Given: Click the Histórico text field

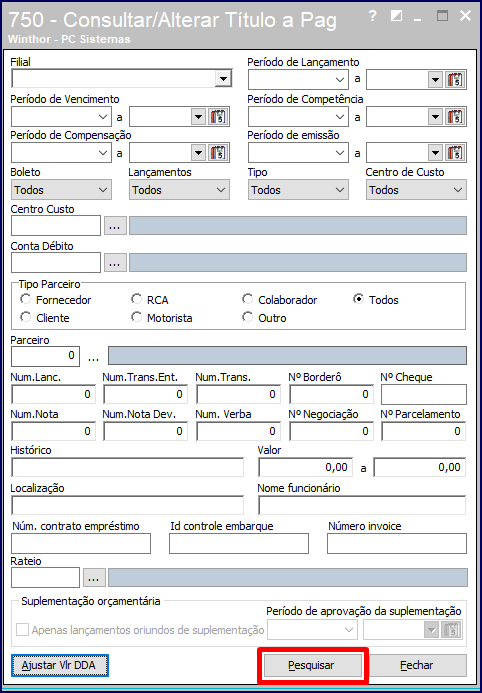Looking at the screenshot, I should point(127,468).
